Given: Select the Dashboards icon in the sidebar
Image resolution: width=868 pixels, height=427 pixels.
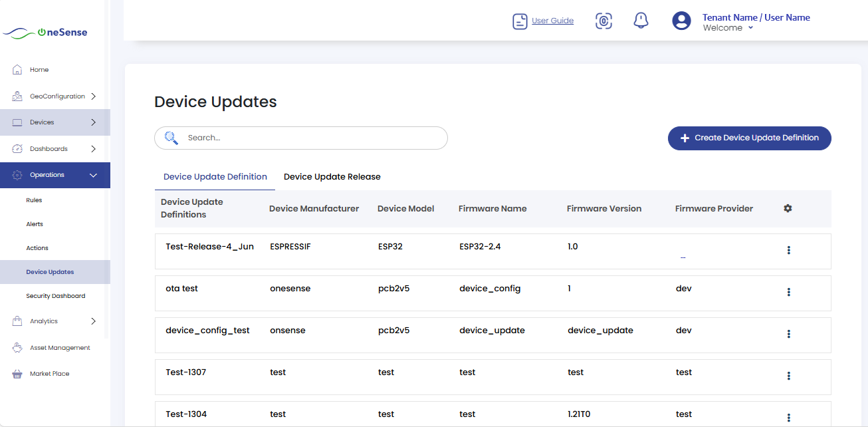Looking at the screenshot, I should point(16,148).
